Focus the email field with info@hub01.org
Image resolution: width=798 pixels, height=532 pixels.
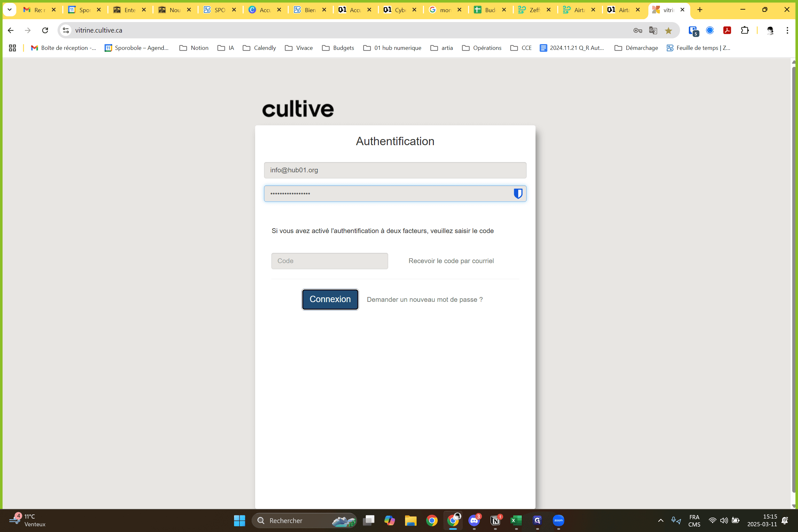tap(395, 170)
